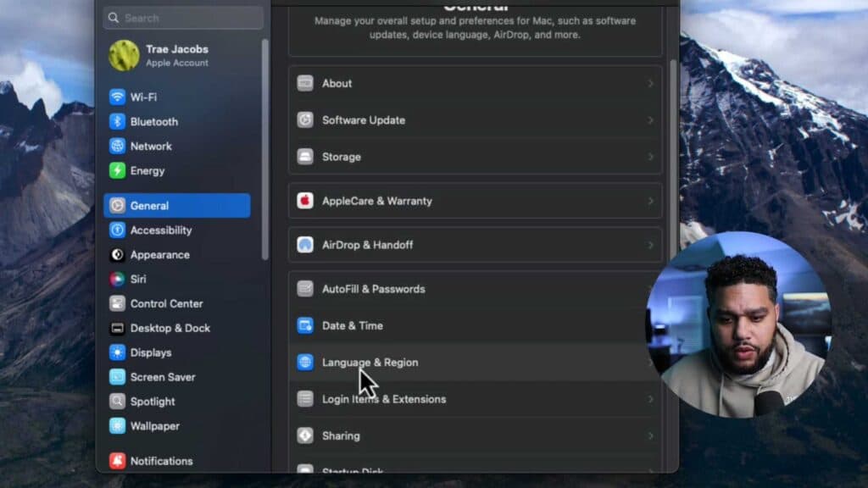Click the 'Screen Saver' label

point(163,377)
